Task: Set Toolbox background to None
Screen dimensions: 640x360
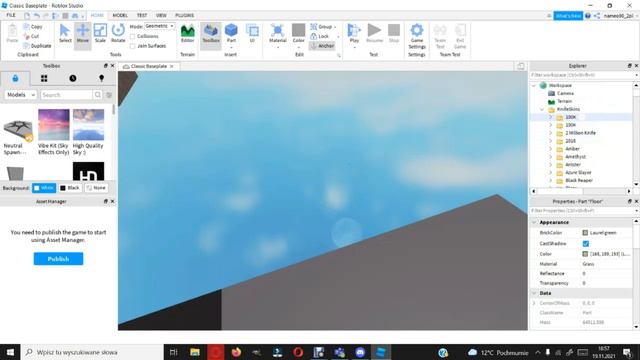Action: (96, 188)
